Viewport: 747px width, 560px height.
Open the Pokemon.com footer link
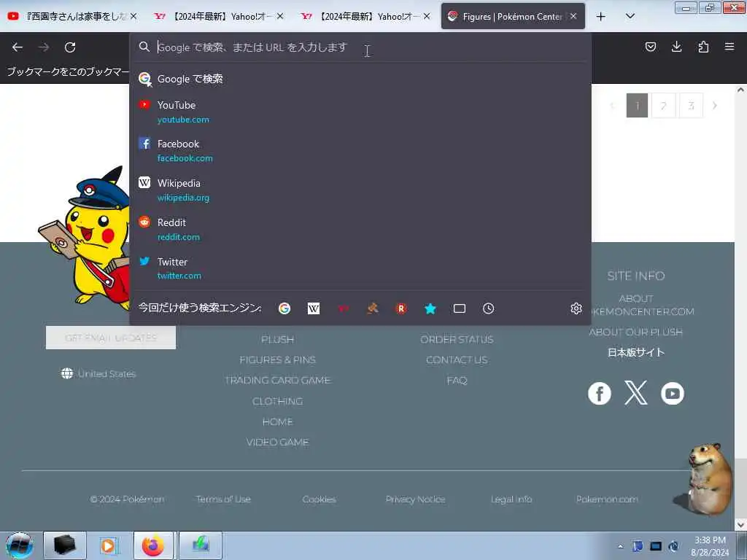(607, 499)
